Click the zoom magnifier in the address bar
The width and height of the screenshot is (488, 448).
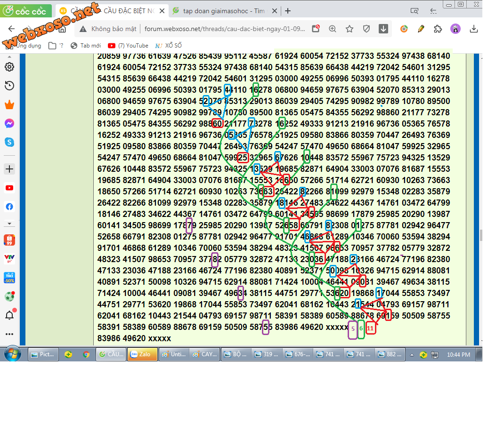(x=333, y=29)
